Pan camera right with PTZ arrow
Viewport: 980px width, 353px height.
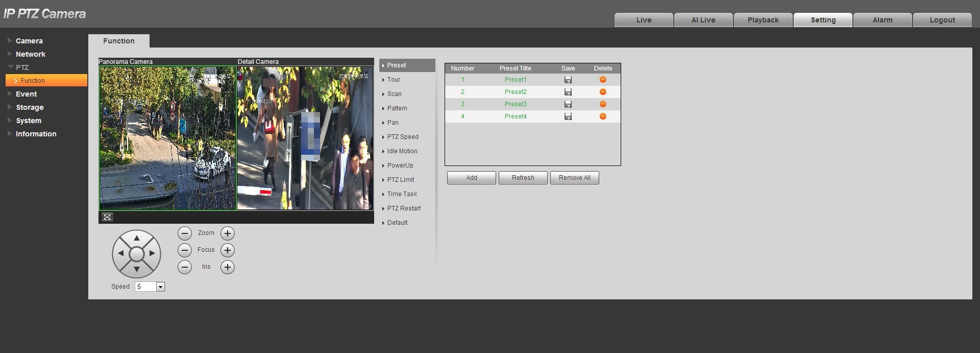click(152, 253)
